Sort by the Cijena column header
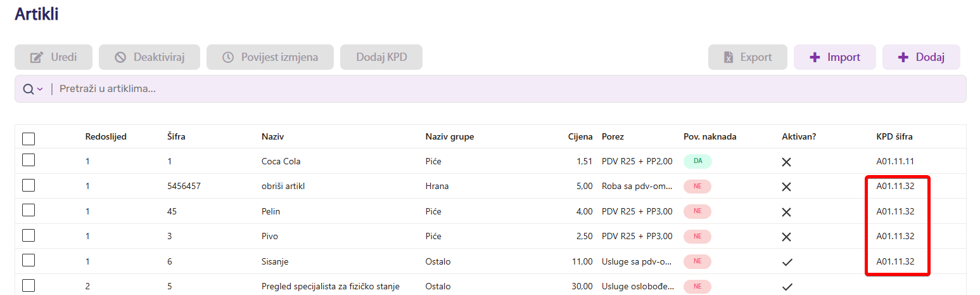The width and height of the screenshot is (980, 295). pos(580,137)
